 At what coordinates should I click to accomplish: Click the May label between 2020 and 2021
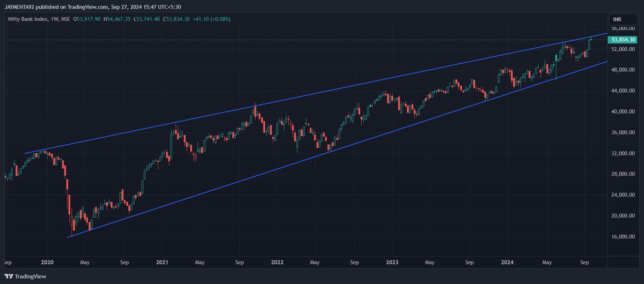point(84,263)
